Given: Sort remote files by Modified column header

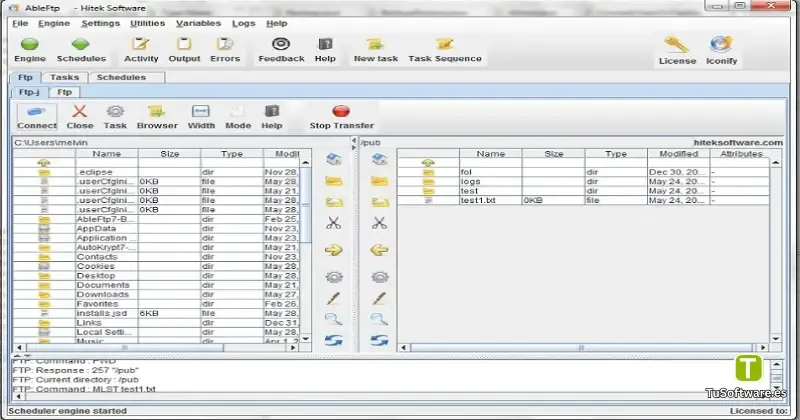Looking at the screenshot, I should point(678,154).
